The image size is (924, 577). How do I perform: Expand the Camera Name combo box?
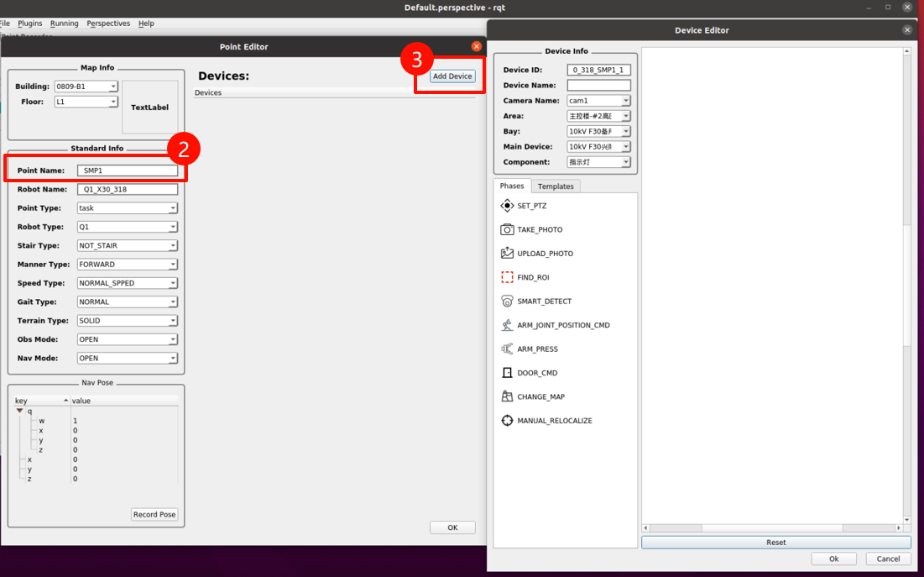[x=598, y=101]
